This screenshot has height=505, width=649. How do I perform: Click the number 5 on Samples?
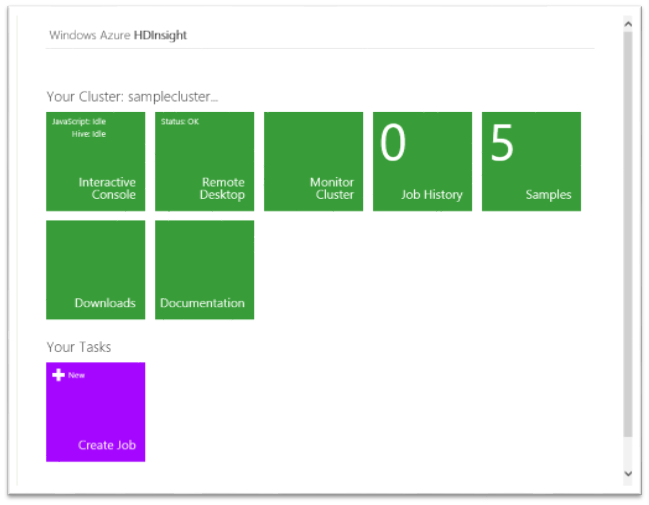pyautogui.click(x=502, y=143)
